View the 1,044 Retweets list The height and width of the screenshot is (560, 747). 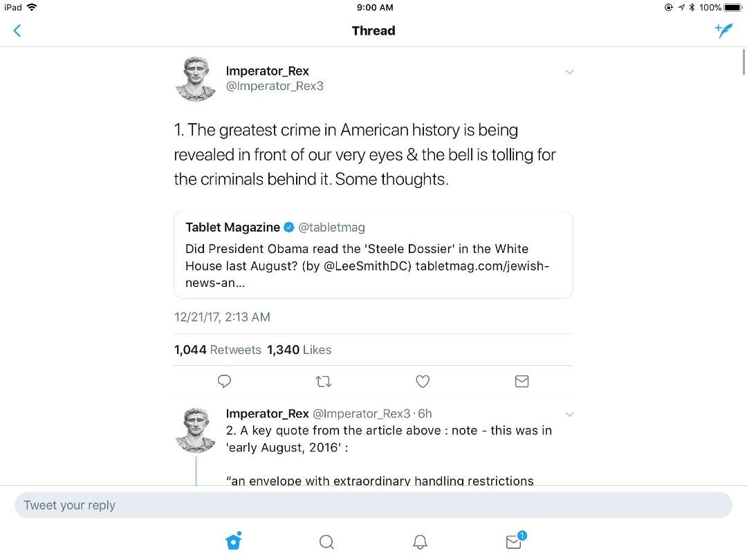(x=218, y=350)
